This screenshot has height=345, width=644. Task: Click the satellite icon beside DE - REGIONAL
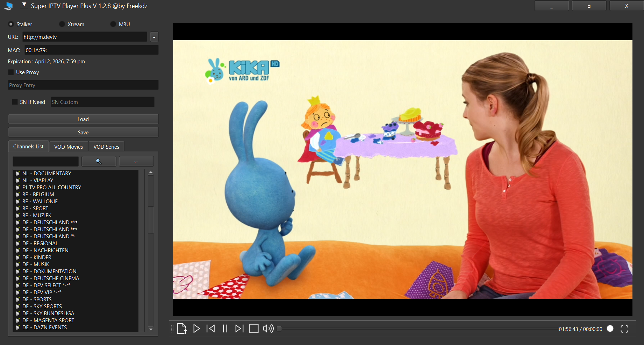(x=17, y=244)
